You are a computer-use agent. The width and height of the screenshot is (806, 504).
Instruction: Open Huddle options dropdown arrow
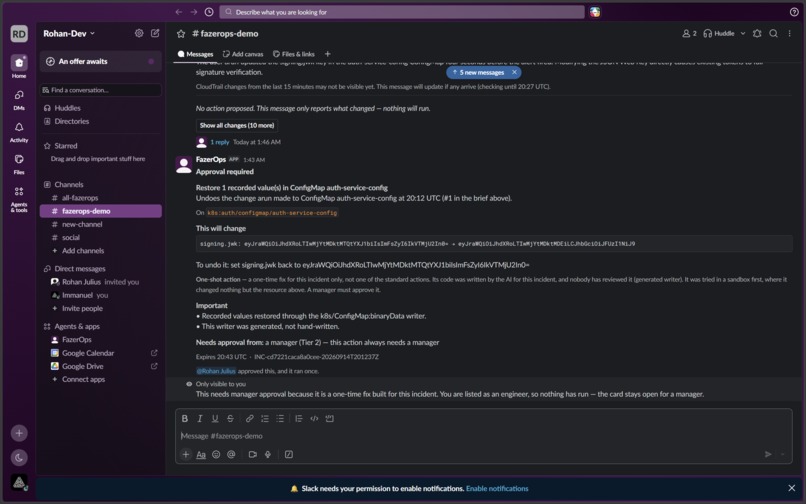point(743,33)
